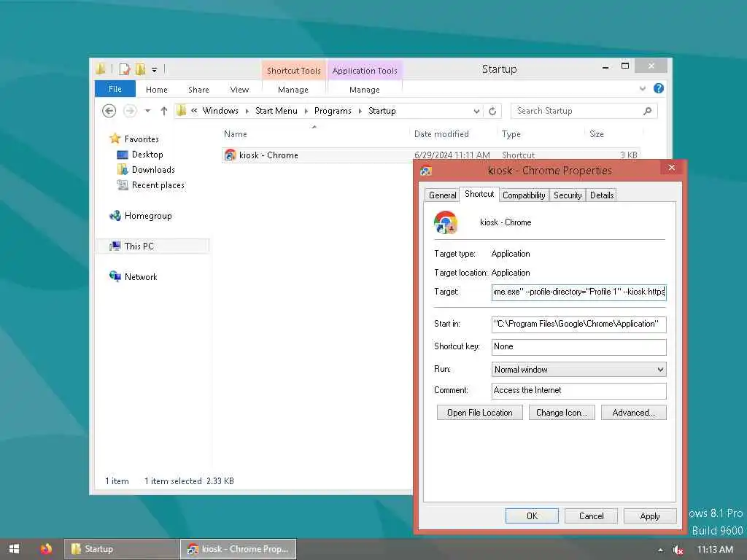747x560 pixels.
Task: Click OK in Properties dialog
Action: click(x=532, y=516)
